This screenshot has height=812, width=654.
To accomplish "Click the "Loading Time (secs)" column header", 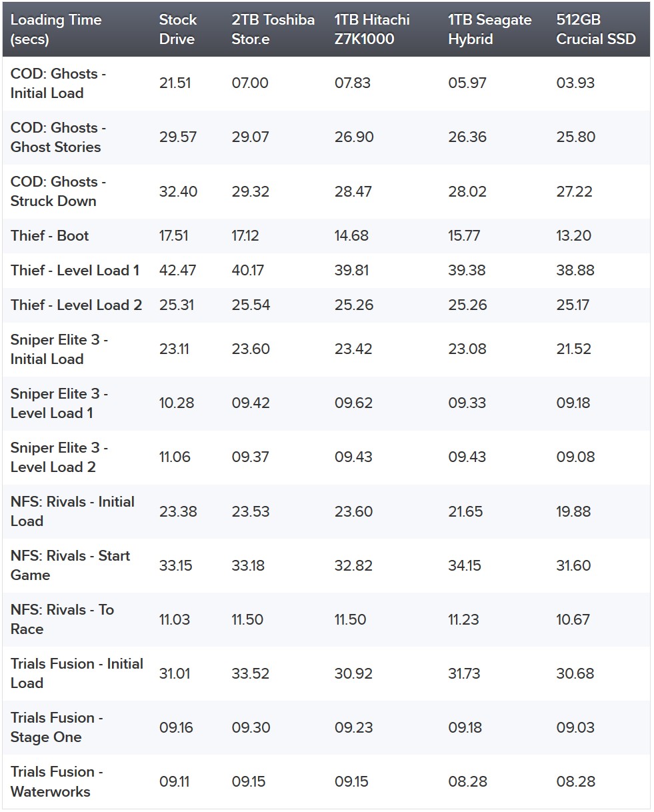I will click(x=56, y=29).
